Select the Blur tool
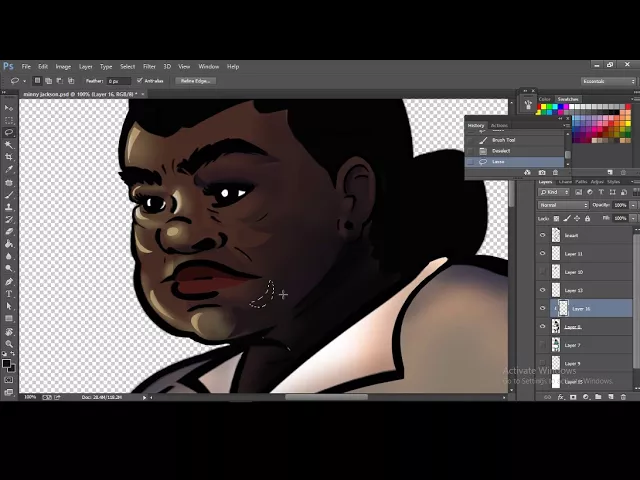This screenshot has height=480, width=640. pos(9,256)
